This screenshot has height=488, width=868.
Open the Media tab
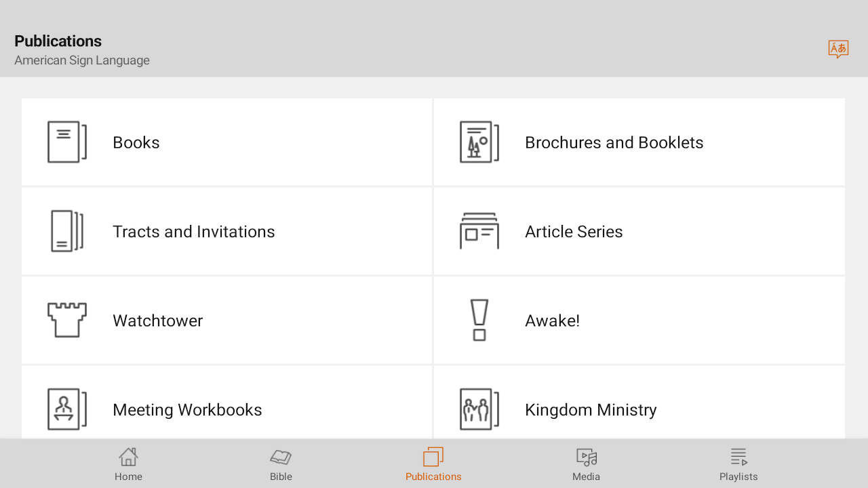coord(586,464)
